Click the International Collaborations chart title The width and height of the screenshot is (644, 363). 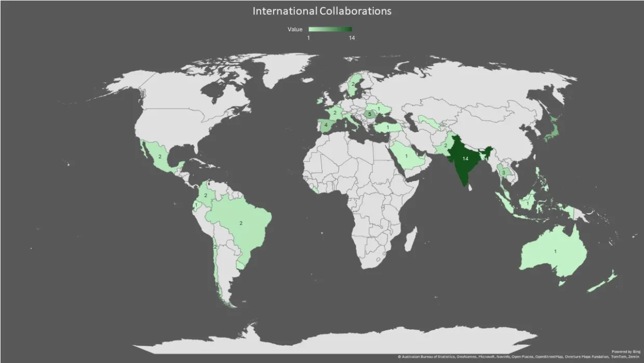click(321, 11)
